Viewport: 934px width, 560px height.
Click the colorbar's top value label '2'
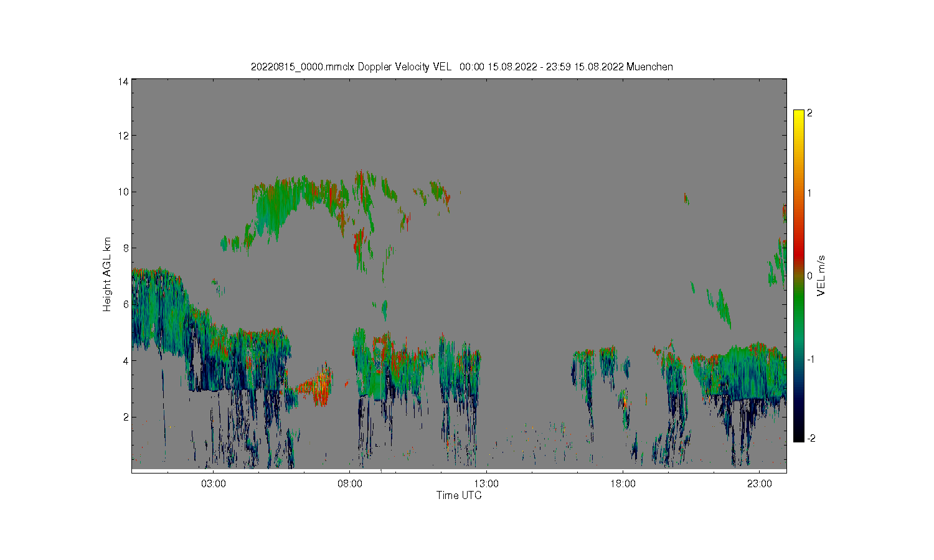pos(809,113)
